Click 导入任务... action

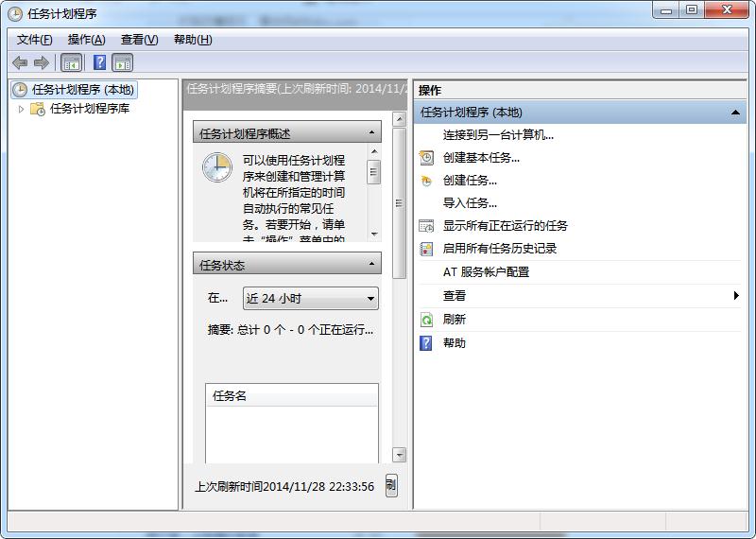click(x=470, y=203)
